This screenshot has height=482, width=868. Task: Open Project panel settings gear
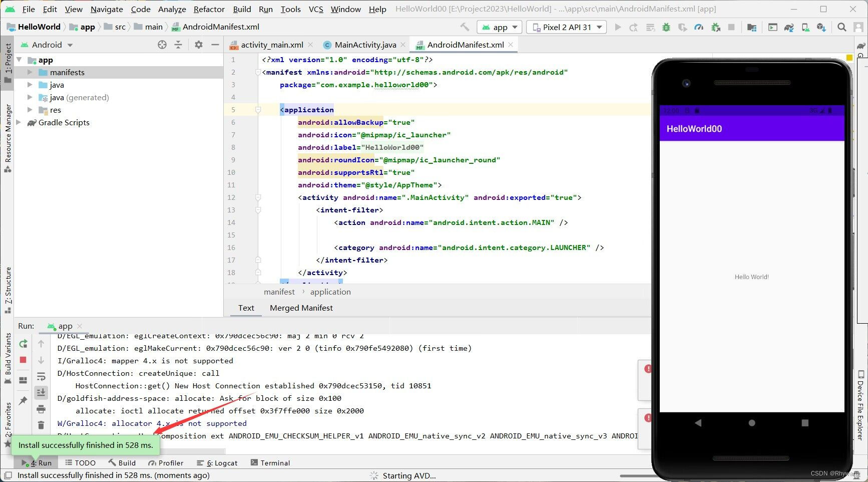[x=199, y=45]
